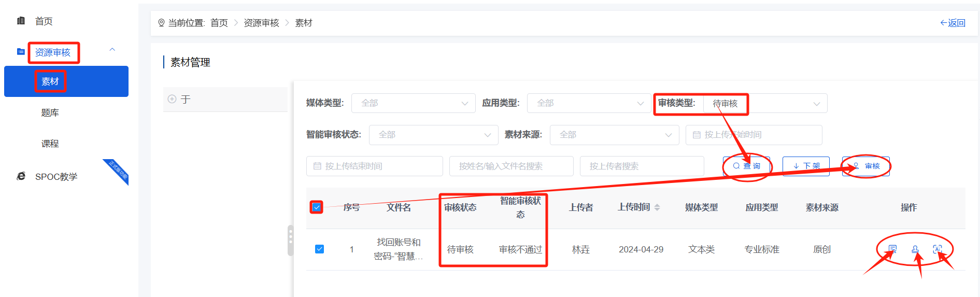This screenshot has height=297, width=980.
Task: Select 课程 in the sidebar menu
Action: click(50, 144)
